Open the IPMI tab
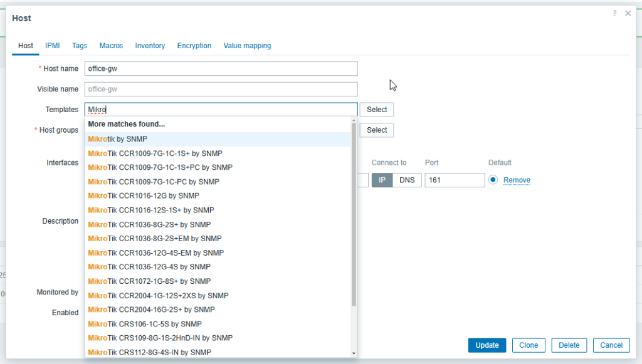 click(x=52, y=46)
